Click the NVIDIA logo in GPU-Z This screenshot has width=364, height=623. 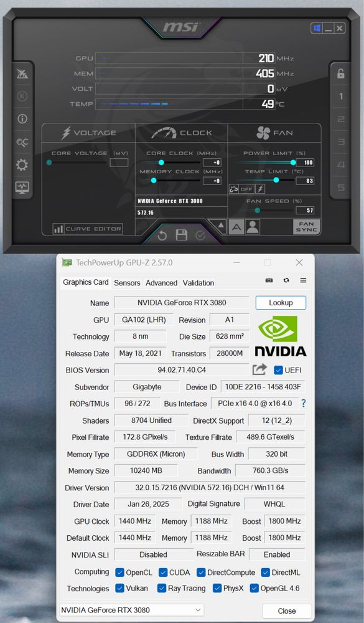(281, 336)
